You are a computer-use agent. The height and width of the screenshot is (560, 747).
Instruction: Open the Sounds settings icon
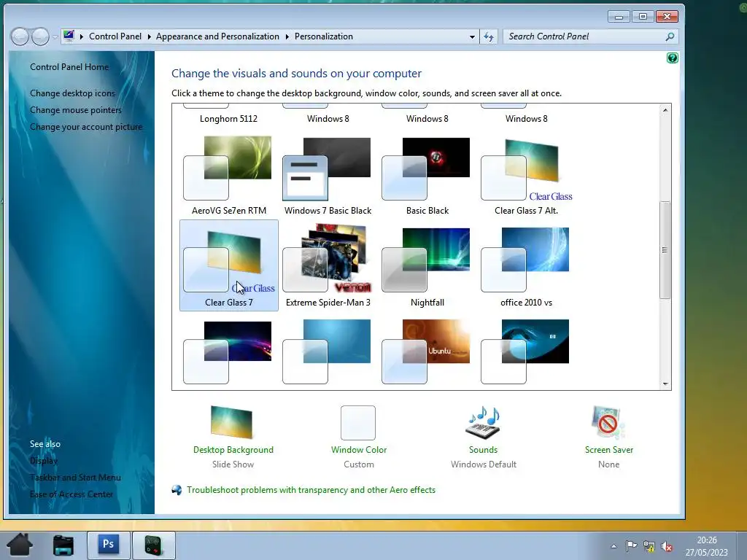coord(483,422)
